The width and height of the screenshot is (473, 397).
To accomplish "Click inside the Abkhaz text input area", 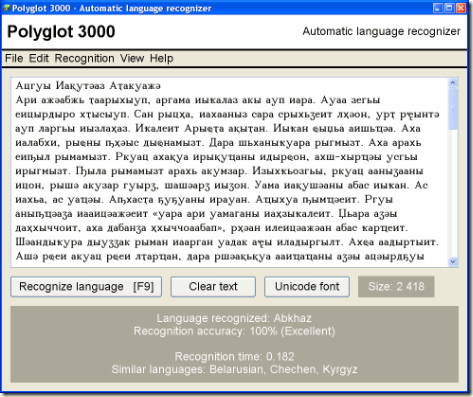I will (230, 172).
